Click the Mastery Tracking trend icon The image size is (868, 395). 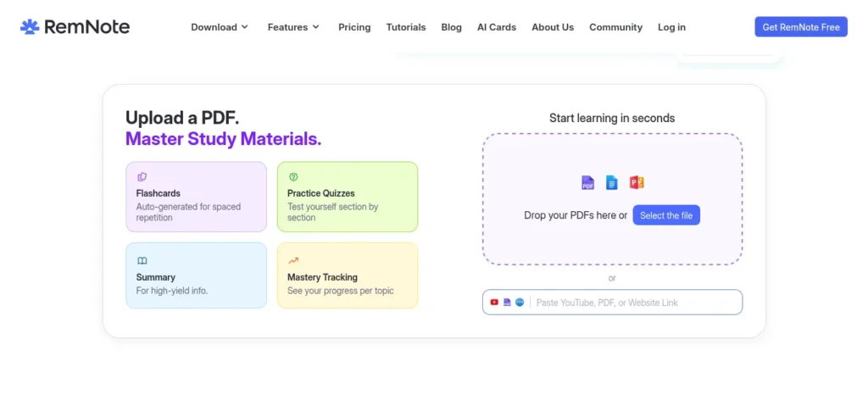(x=293, y=260)
